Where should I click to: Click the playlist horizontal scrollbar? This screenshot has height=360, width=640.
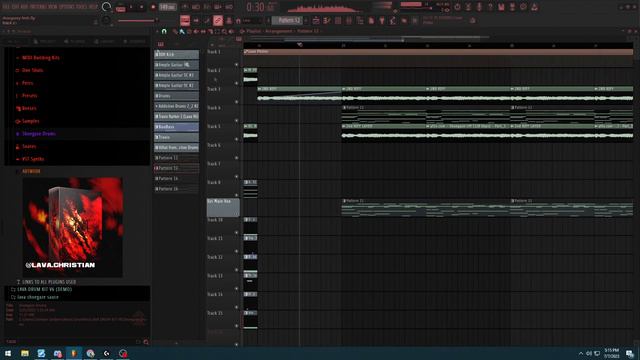pos(343,40)
